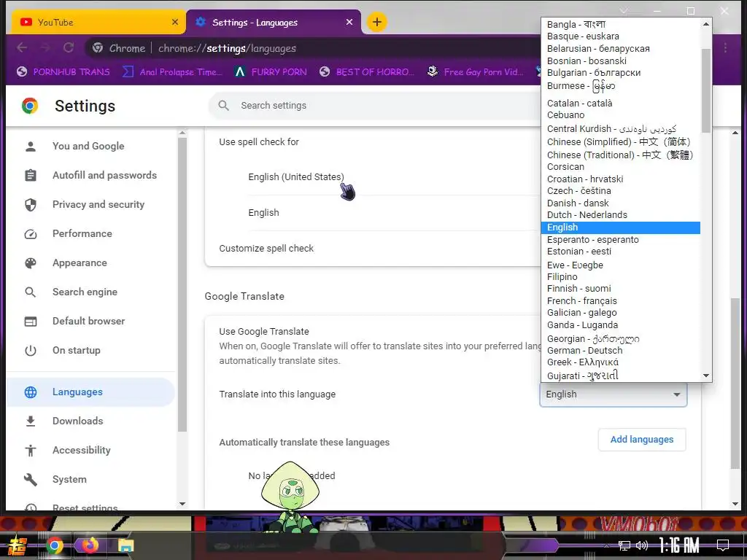
Task: Click the new tab plus button
Action: point(376,22)
